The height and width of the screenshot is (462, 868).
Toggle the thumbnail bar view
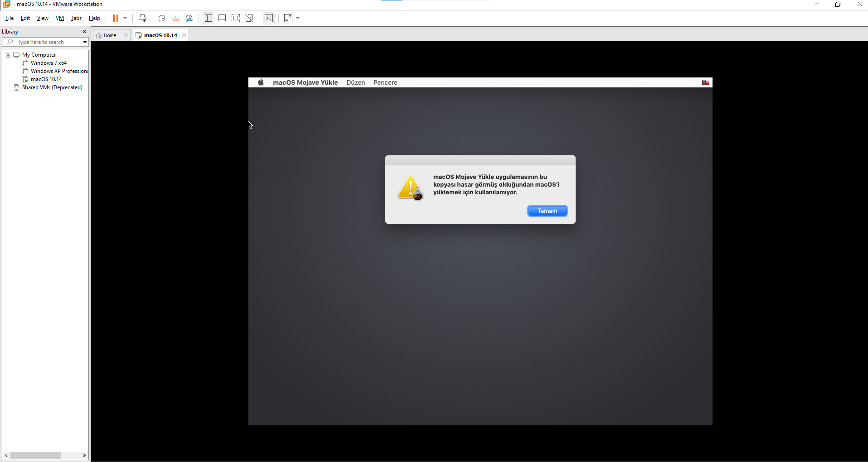[222, 18]
